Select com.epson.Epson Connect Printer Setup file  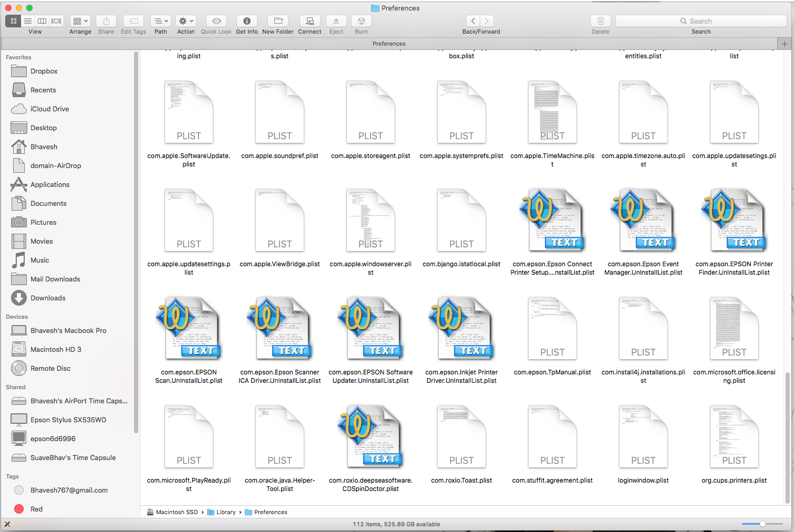[x=552, y=221]
